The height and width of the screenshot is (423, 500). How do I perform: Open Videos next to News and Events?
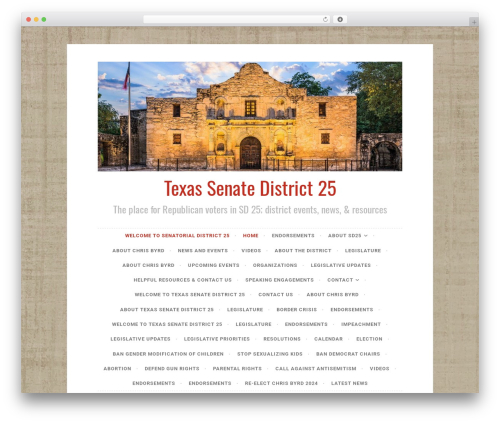(251, 250)
